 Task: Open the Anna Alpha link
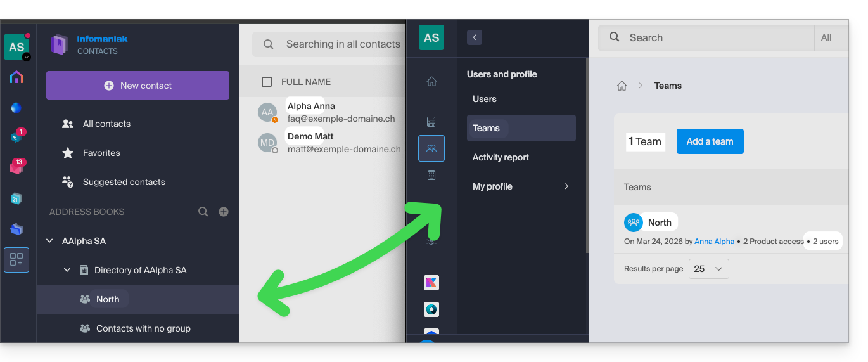(714, 242)
